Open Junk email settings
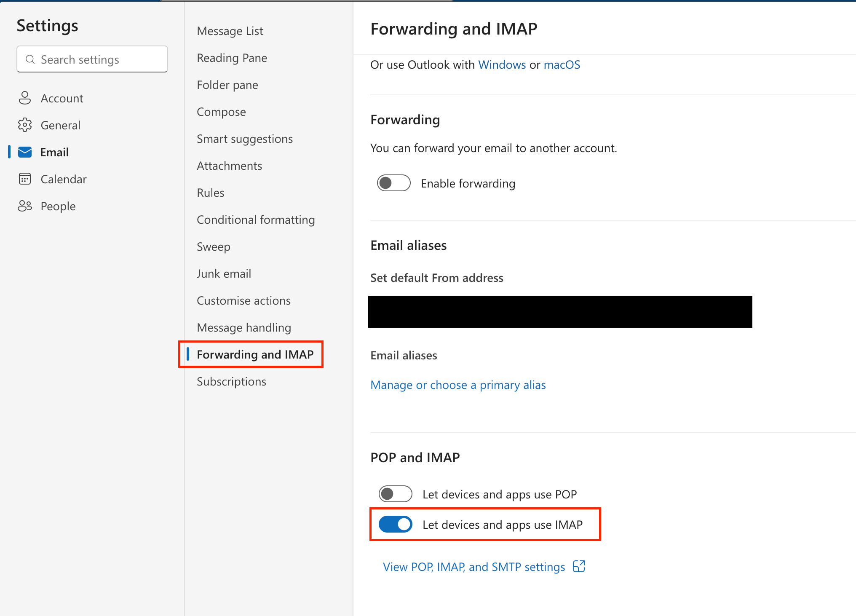The height and width of the screenshot is (616, 856). click(x=224, y=273)
